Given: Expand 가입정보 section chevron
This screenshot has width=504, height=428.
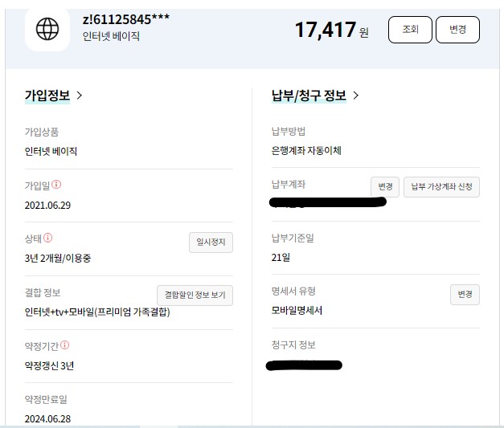Looking at the screenshot, I should (x=79, y=96).
